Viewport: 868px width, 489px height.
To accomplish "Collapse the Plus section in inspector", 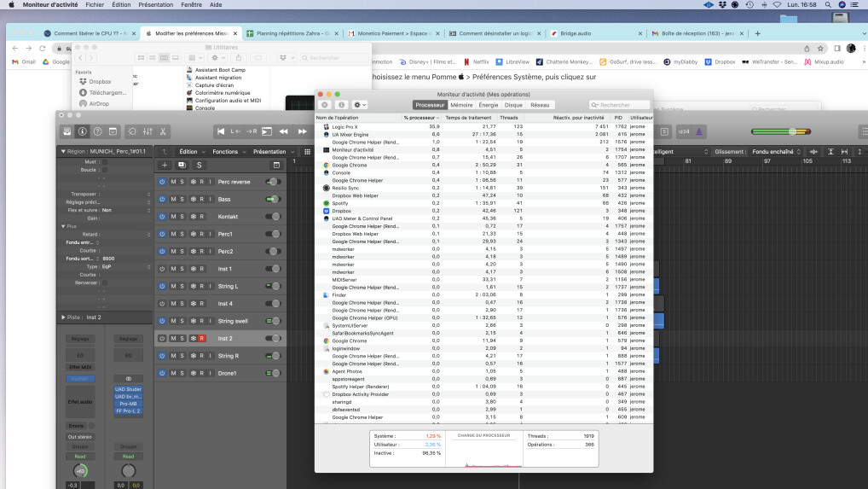I will click(x=63, y=226).
